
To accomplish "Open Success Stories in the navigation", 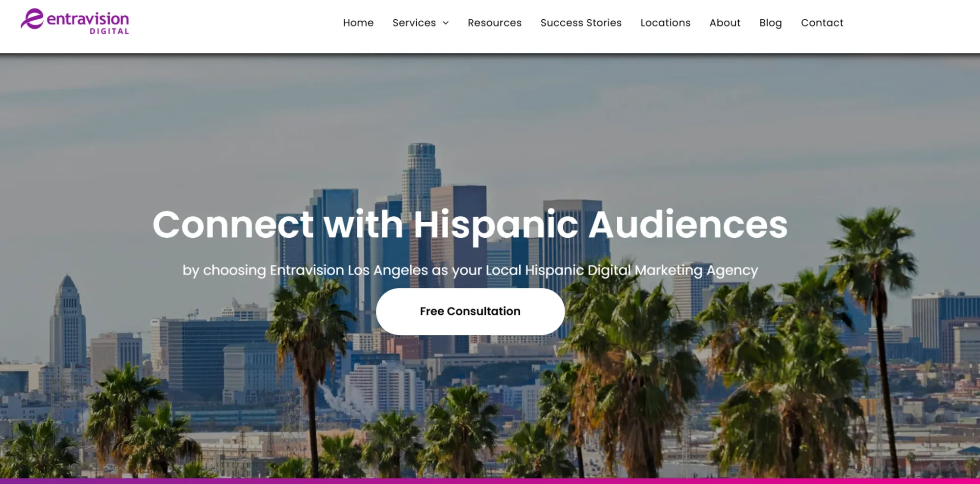I will 581,23.
